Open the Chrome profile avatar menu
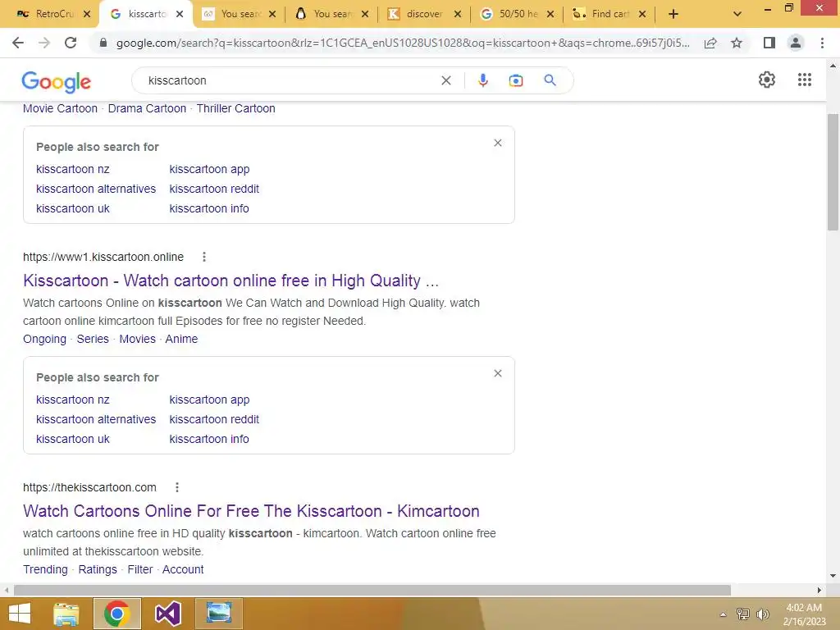Viewport: 840px width, 630px height. 796,43
